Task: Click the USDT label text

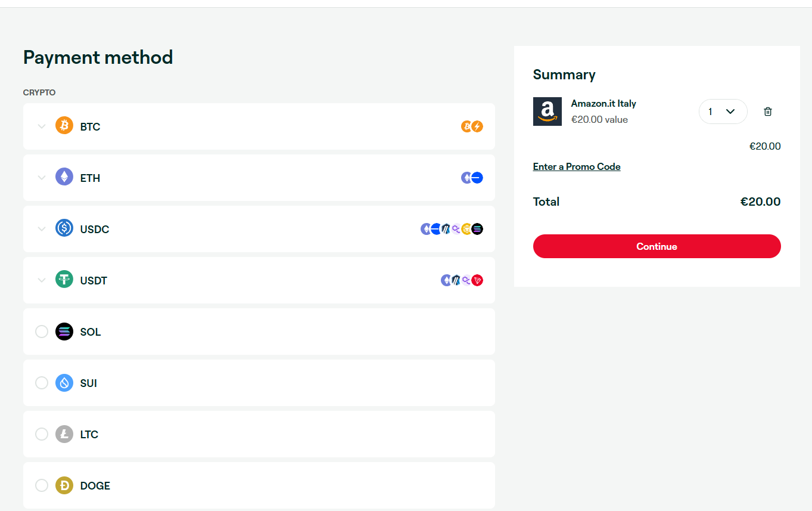Action: [x=94, y=280]
